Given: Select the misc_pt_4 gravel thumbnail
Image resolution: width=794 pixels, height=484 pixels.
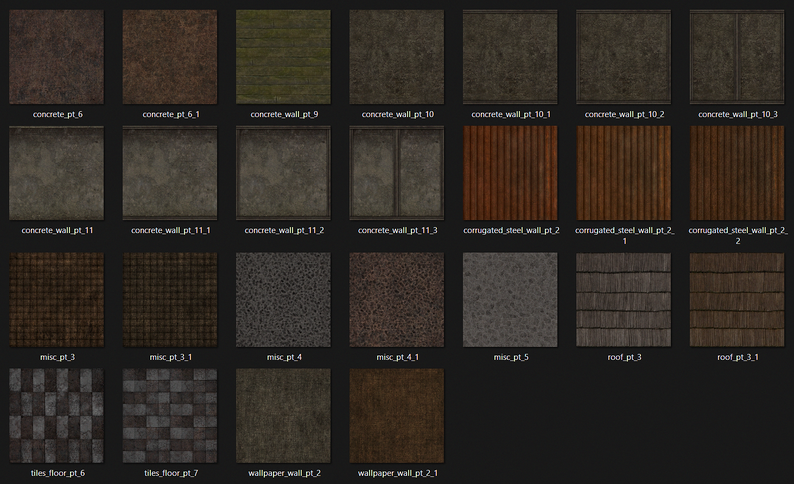Looking at the screenshot, I should [283, 300].
